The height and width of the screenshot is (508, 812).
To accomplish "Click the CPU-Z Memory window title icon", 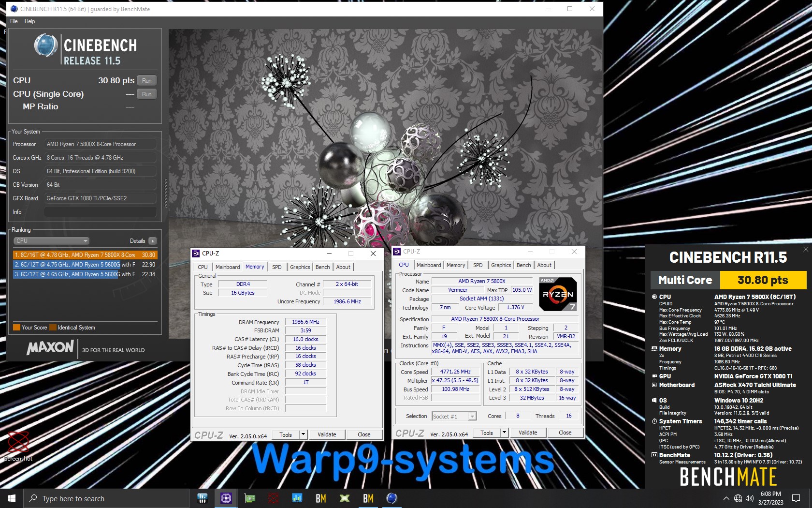I will tap(196, 254).
